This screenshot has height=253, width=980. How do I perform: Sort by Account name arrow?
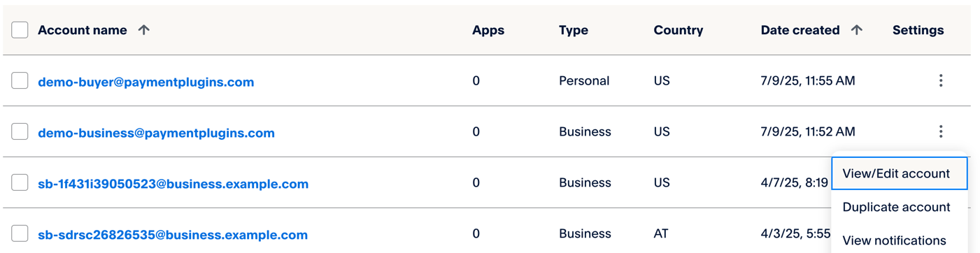(x=144, y=30)
